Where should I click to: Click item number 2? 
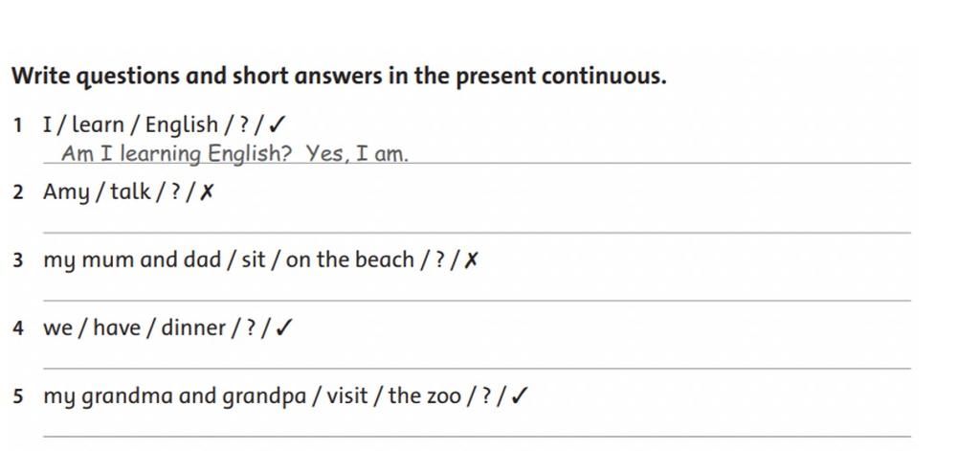(x=17, y=192)
